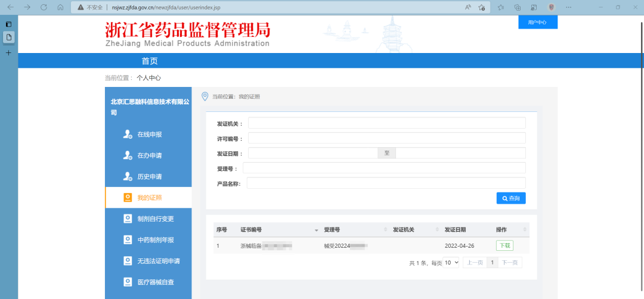Click the 在线申报 sidebar icon

tap(128, 135)
